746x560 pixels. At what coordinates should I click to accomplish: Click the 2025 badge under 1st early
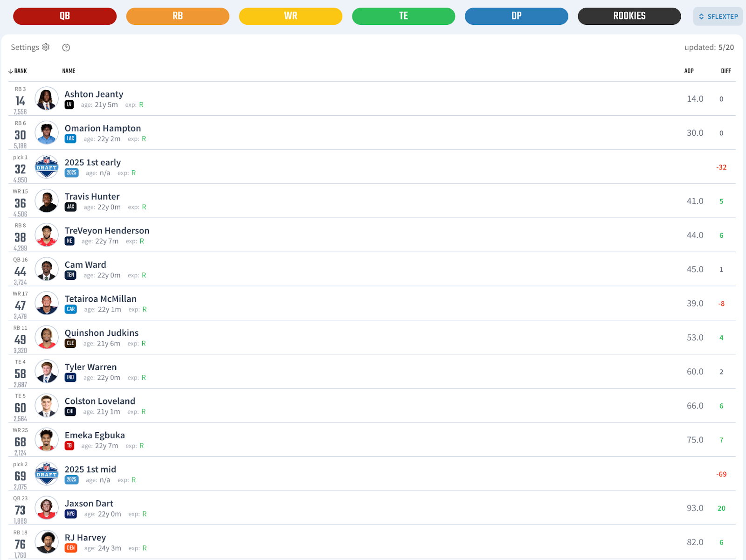tap(71, 173)
